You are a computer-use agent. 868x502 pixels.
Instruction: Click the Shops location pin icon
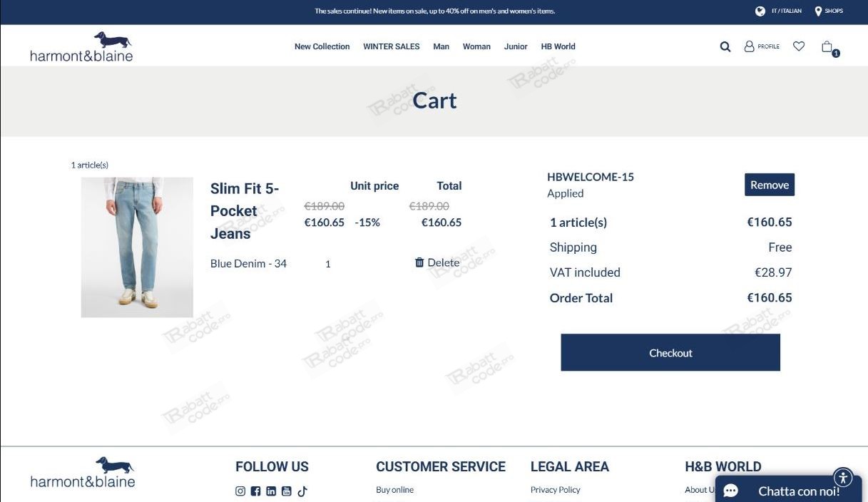pyautogui.click(x=818, y=11)
